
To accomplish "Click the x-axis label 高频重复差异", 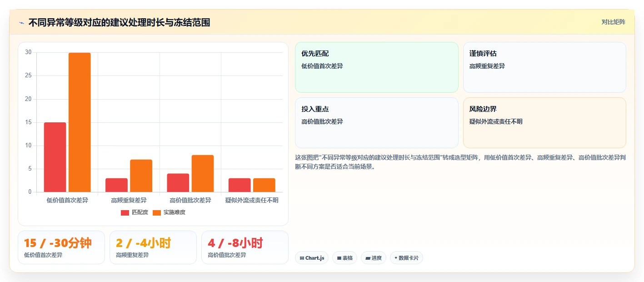I will point(129,200).
